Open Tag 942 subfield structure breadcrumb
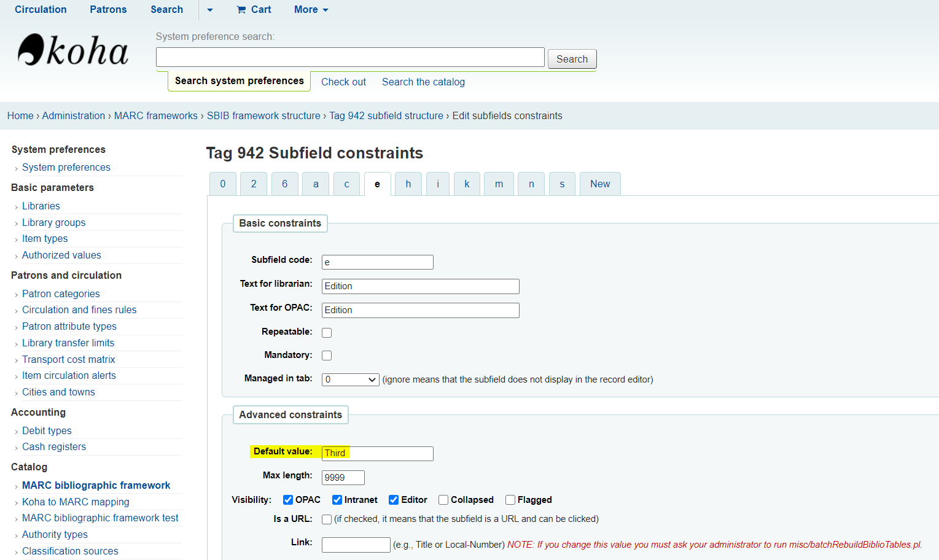Screen dimensions: 939x560 [386, 115]
